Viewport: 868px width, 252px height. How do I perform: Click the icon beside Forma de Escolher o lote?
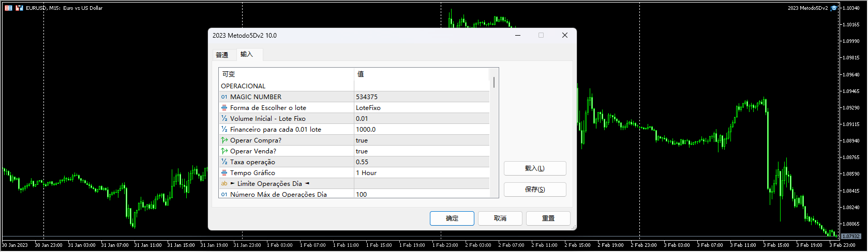tap(224, 108)
